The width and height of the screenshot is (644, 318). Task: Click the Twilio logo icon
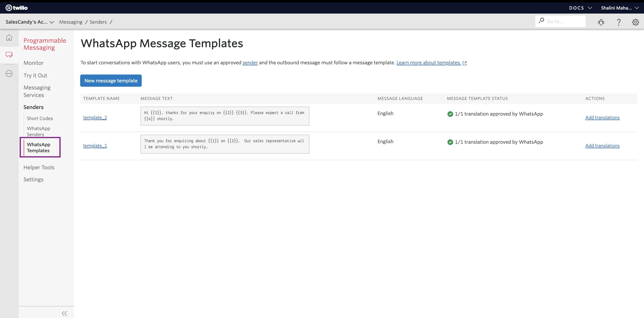pyautogui.click(x=9, y=8)
